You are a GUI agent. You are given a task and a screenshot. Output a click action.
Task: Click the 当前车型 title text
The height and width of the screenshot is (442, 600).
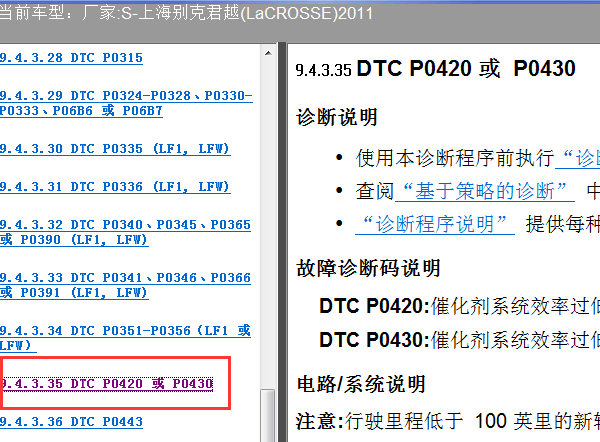[186, 14]
